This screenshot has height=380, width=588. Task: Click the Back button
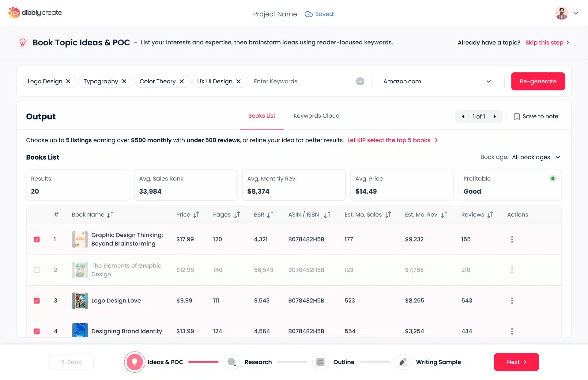click(x=71, y=362)
